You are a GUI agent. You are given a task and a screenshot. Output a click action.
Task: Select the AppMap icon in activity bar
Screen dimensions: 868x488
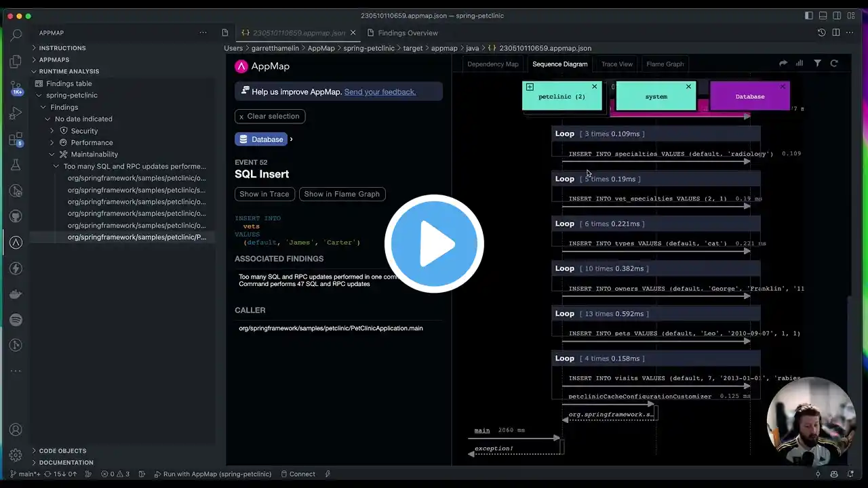pyautogui.click(x=16, y=242)
